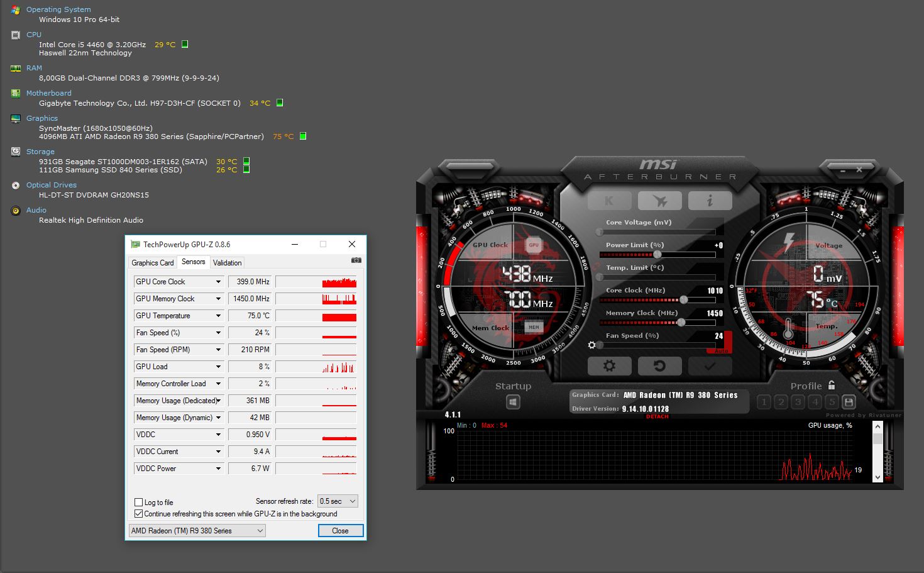Minimize the MSI Afterburner window
Screen dimensions: 924x573
point(843,170)
